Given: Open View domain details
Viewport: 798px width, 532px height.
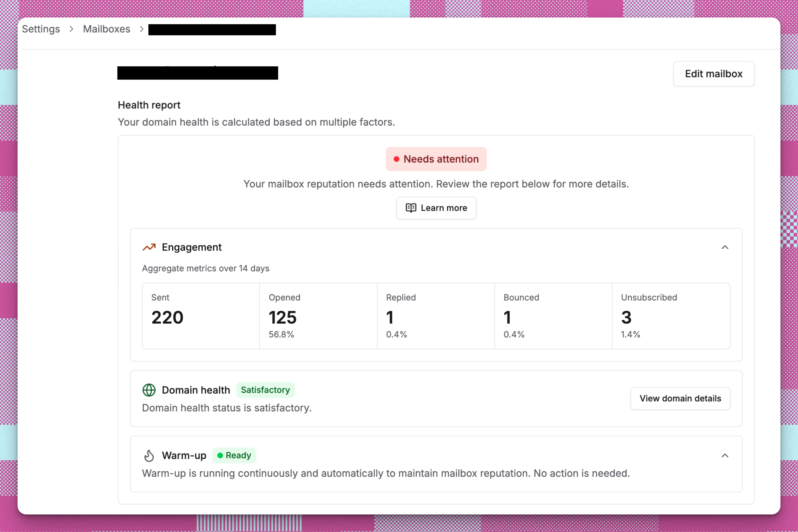Looking at the screenshot, I should click(x=680, y=398).
